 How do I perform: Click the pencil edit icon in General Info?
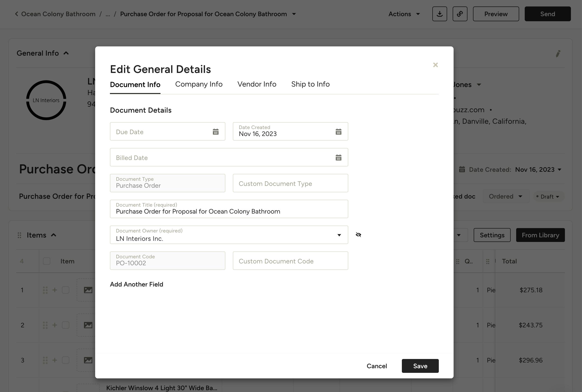tap(558, 54)
